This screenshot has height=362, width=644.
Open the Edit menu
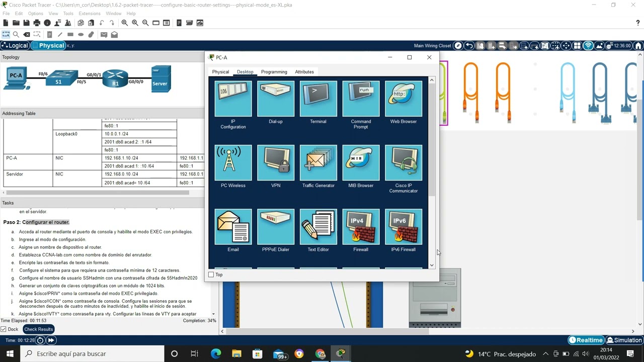(x=19, y=14)
